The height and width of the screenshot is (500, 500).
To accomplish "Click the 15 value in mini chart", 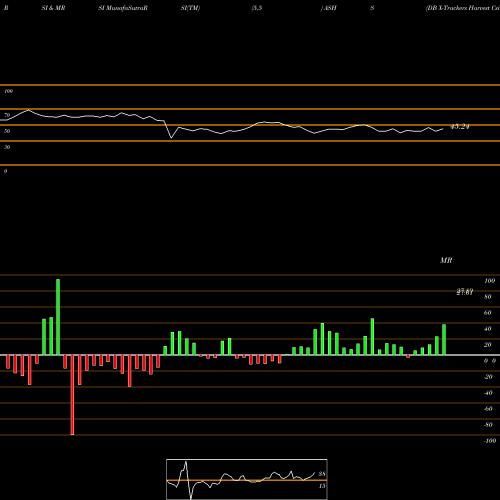I will point(322,486).
